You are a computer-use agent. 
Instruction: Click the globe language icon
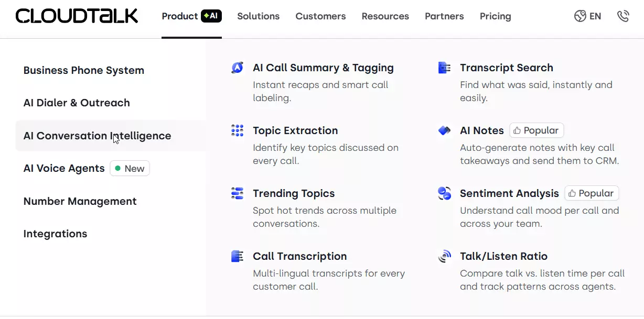pyautogui.click(x=580, y=16)
